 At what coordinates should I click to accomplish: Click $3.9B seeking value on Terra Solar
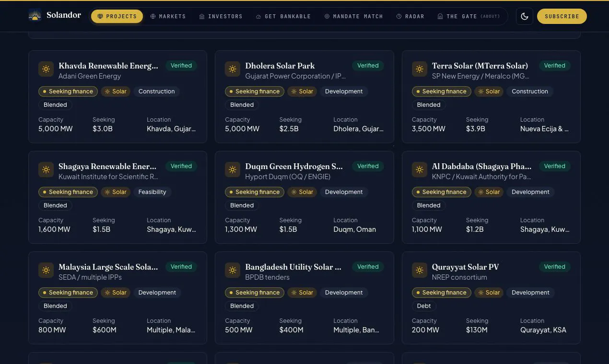476,129
